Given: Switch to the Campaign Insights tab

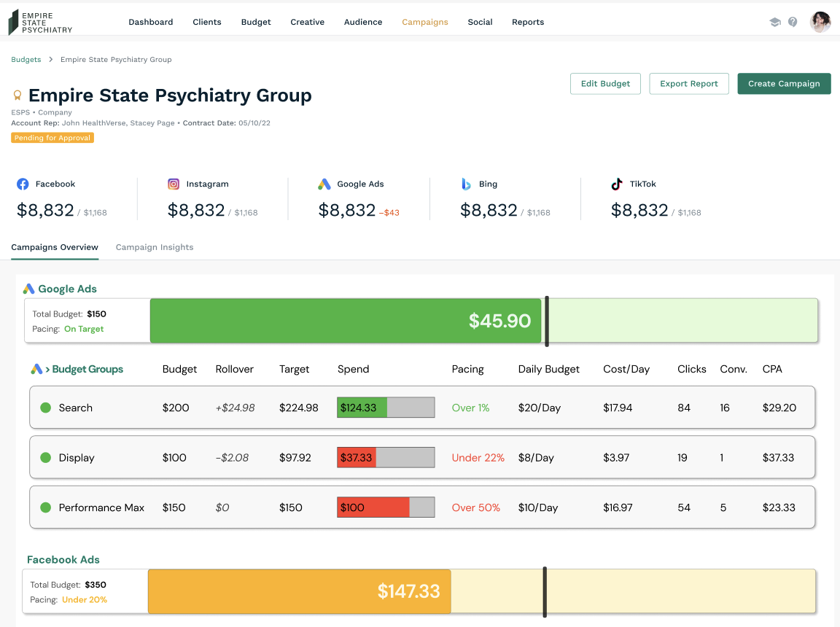Looking at the screenshot, I should 155,247.
